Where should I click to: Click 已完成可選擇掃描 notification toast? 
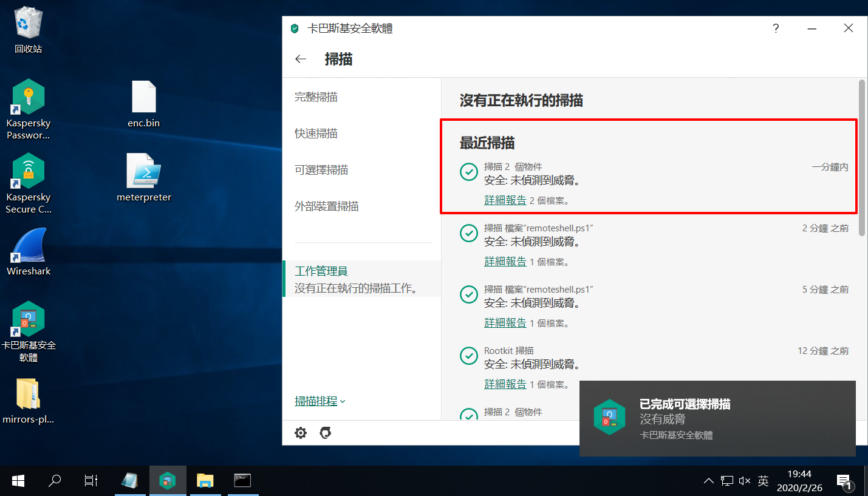tap(717, 418)
